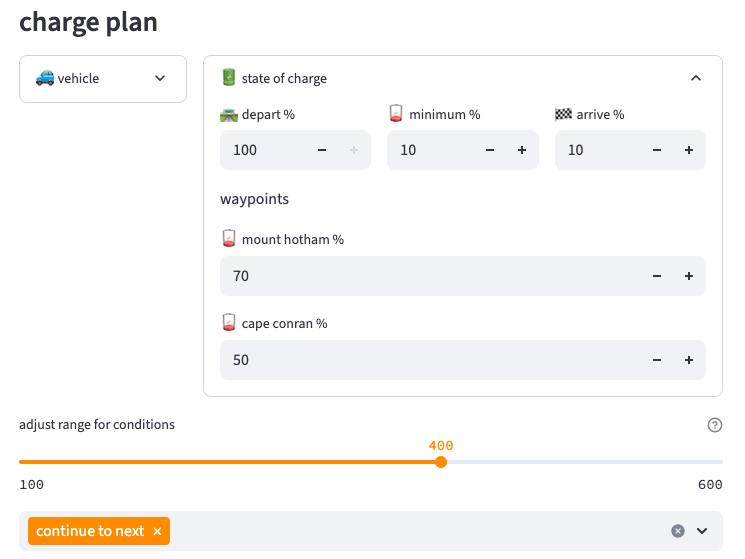Increase mount hotham % with plus
Viewport: 745px width, 559px height.
[x=689, y=276]
